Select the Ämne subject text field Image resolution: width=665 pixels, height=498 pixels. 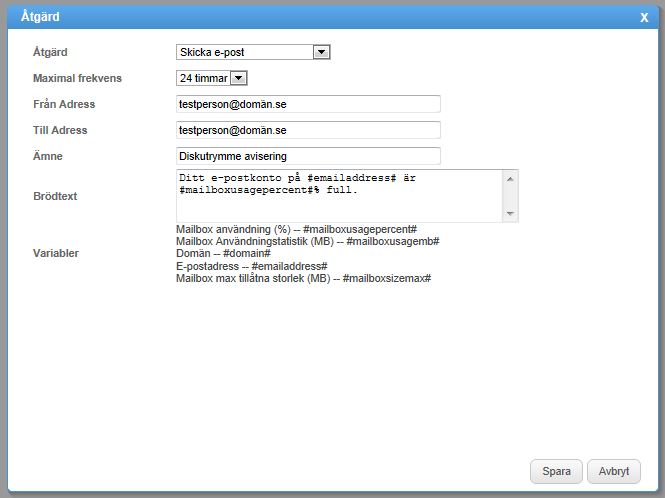pyautogui.click(x=308, y=156)
